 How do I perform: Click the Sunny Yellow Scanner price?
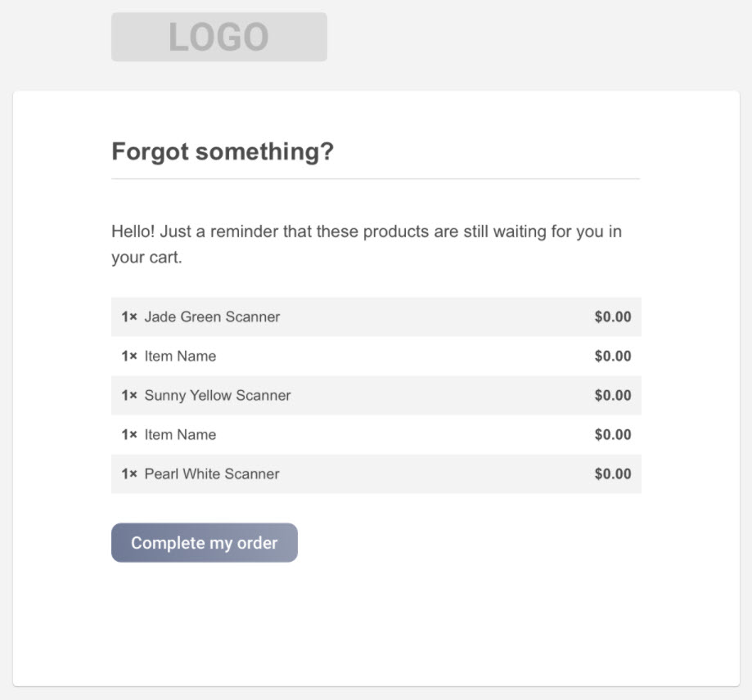(x=613, y=395)
